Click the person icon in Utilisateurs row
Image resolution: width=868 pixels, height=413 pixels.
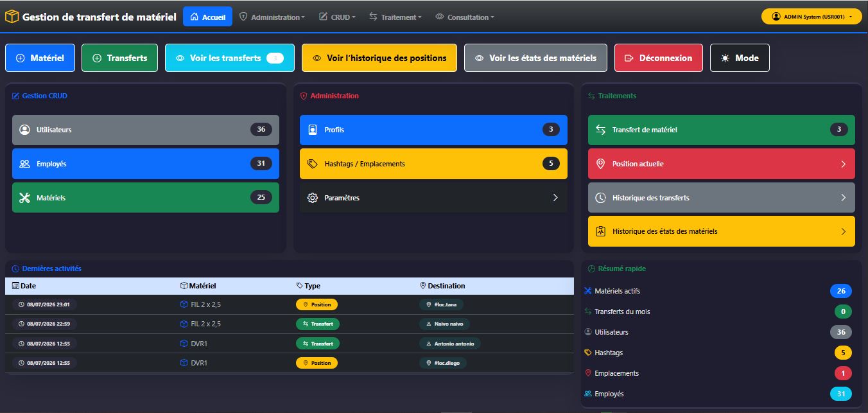coord(25,130)
